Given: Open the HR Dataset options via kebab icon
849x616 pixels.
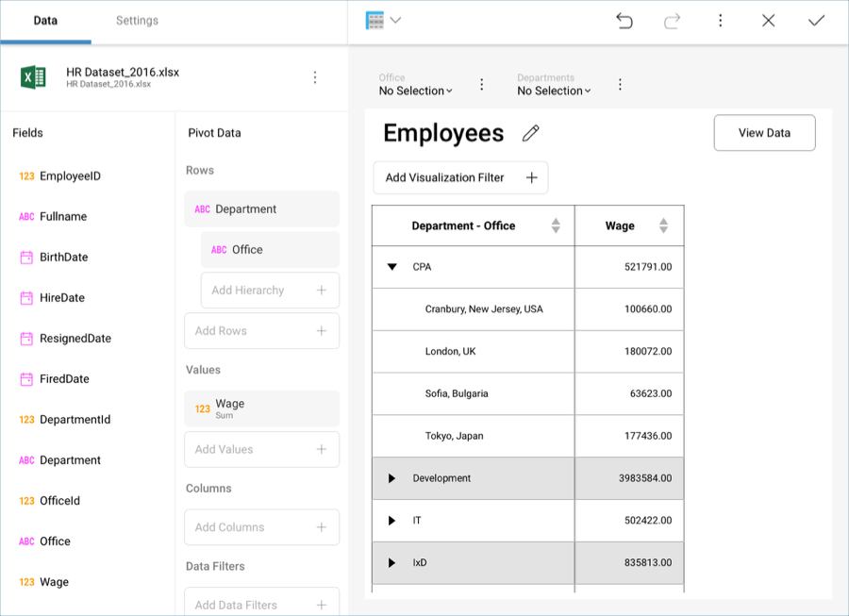Looking at the screenshot, I should [315, 77].
